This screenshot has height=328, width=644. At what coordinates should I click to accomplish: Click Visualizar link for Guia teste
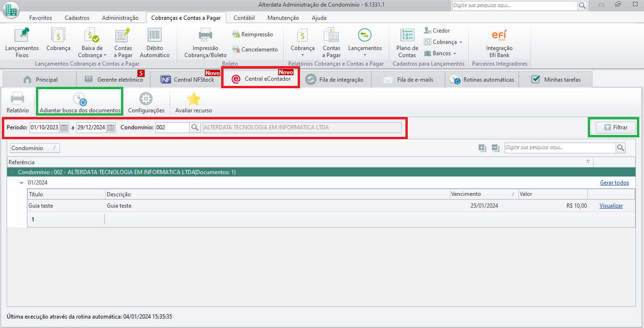pos(611,206)
